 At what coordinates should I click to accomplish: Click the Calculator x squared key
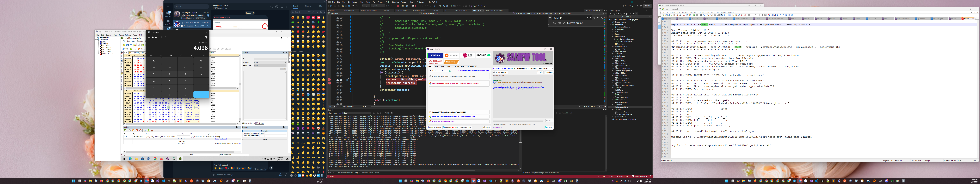pos(170,67)
